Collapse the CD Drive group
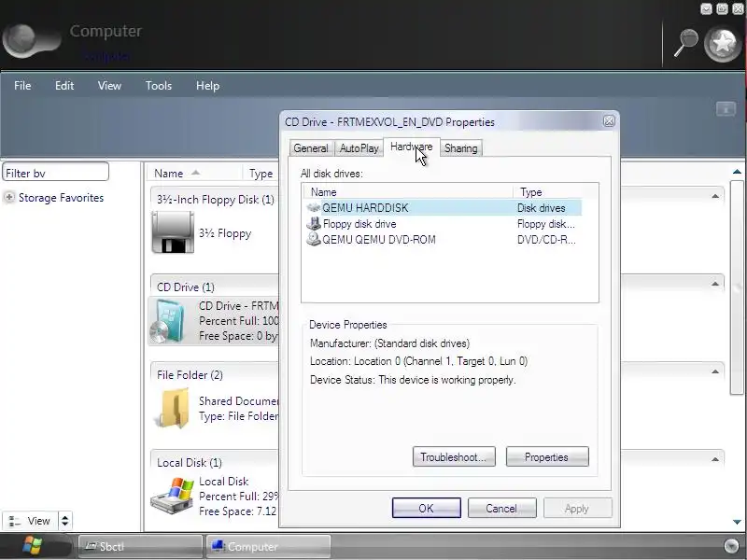 click(x=715, y=284)
